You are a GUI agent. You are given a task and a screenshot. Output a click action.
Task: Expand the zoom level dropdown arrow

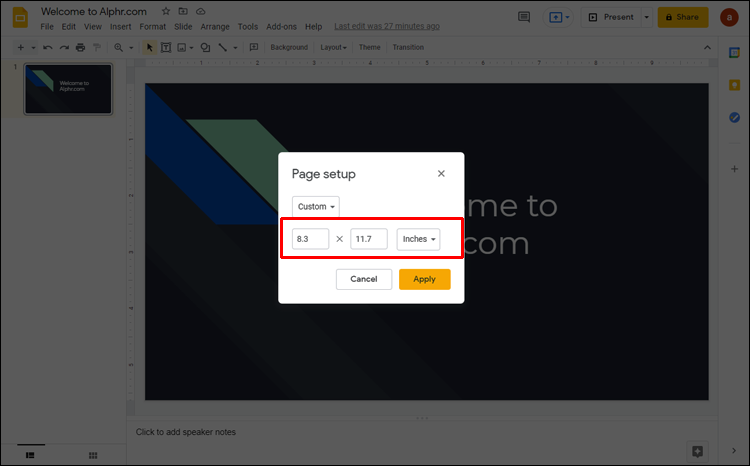click(x=131, y=47)
